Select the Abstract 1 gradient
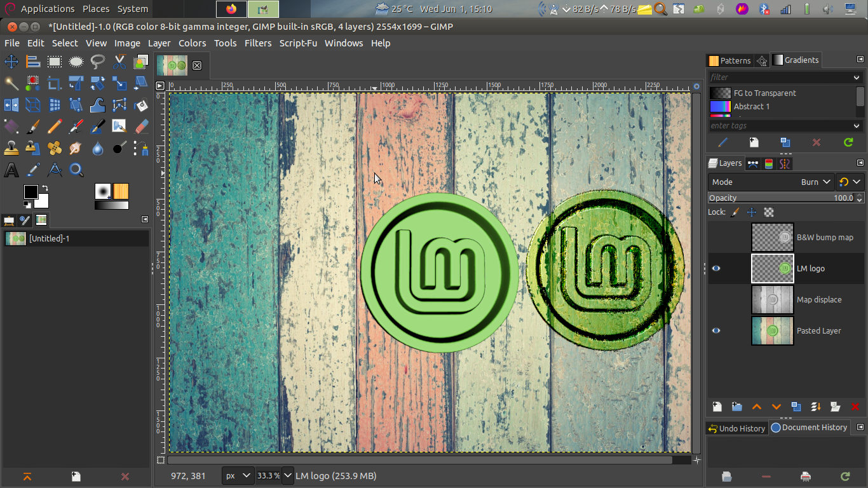The width and height of the screenshot is (868, 488). pos(751,107)
